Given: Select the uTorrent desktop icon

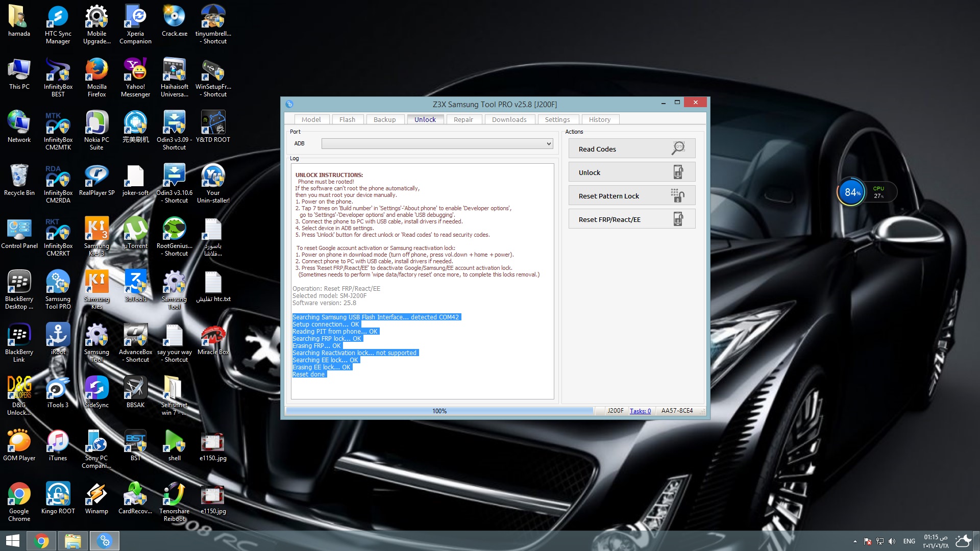Looking at the screenshot, I should (135, 234).
